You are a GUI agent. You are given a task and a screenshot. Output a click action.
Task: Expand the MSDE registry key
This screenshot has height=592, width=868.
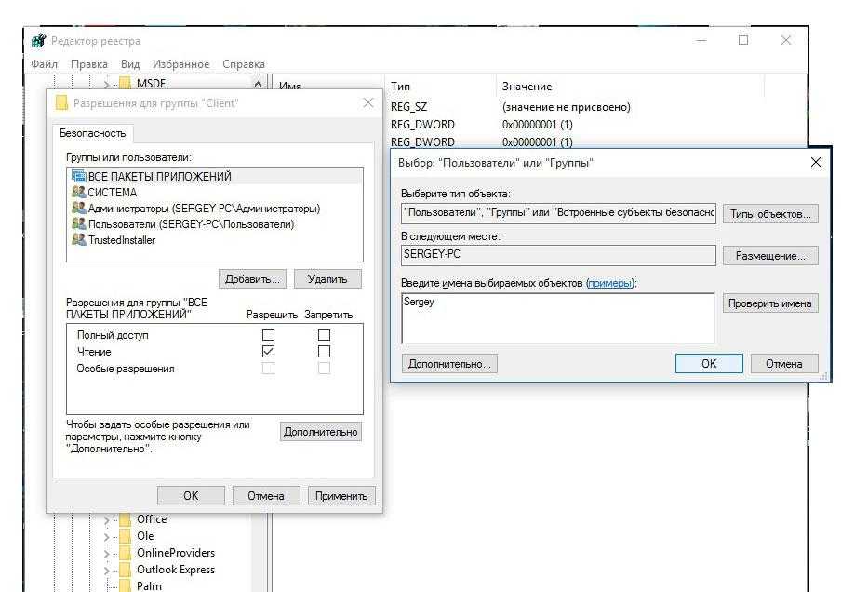(x=107, y=85)
